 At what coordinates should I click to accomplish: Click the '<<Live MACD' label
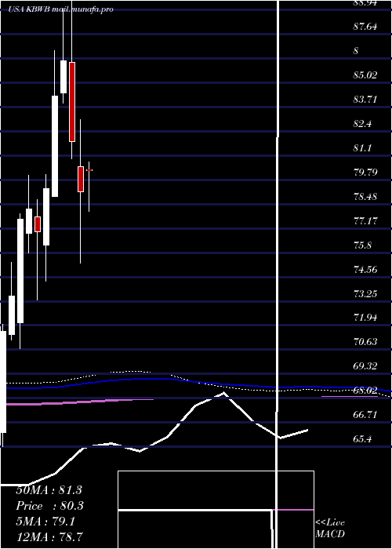point(330,529)
